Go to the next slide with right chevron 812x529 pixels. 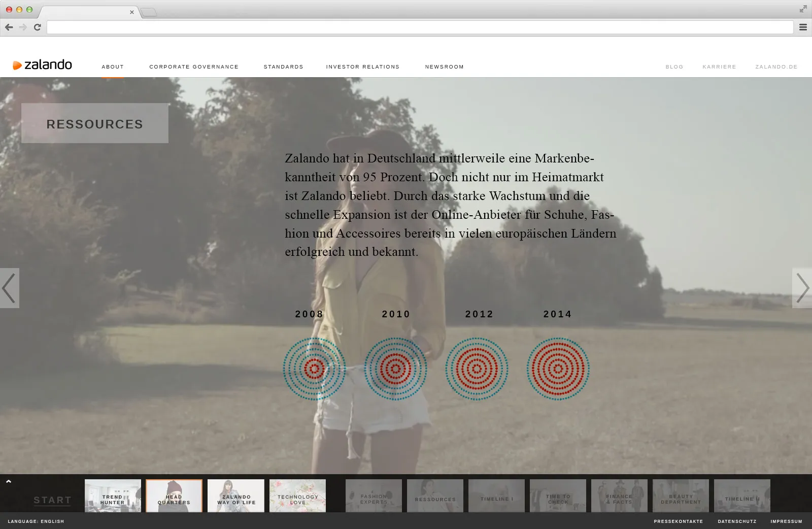[x=802, y=288]
